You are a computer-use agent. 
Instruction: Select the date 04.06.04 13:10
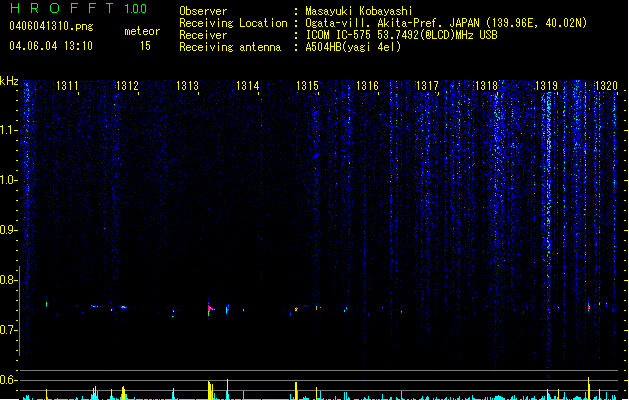pos(51,46)
